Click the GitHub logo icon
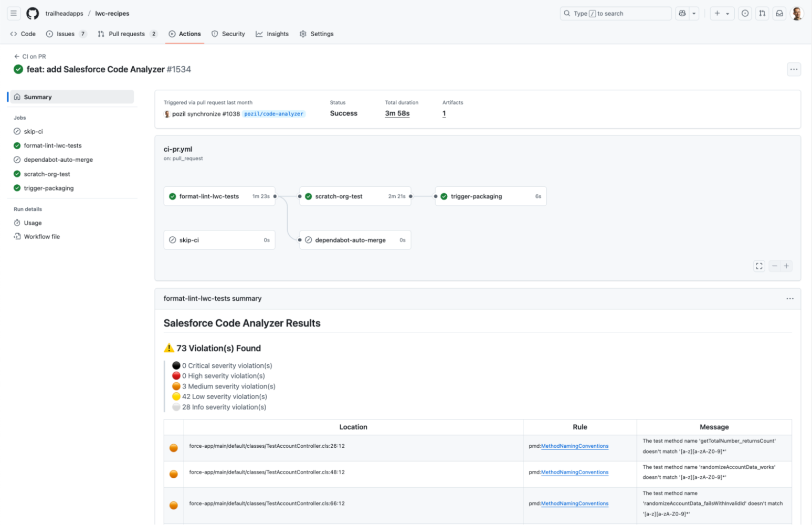Viewport: 812px width, 525px height. coord(33,13)
